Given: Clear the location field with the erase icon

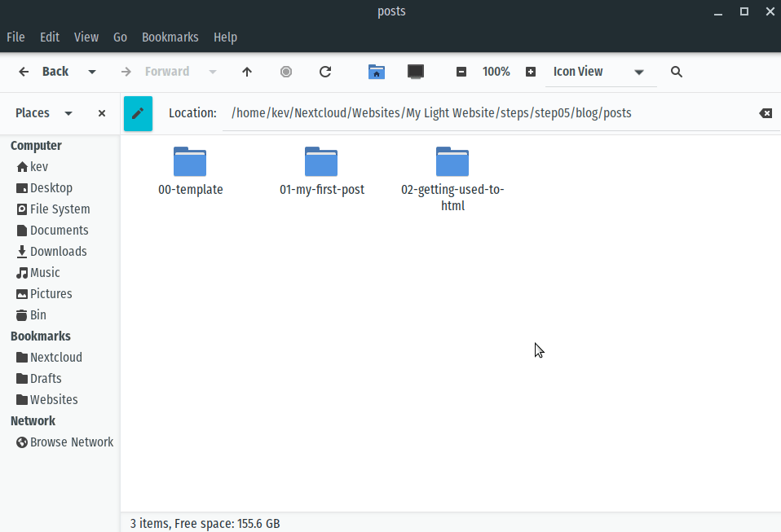Looking at the screenshot, I should 766,114.
